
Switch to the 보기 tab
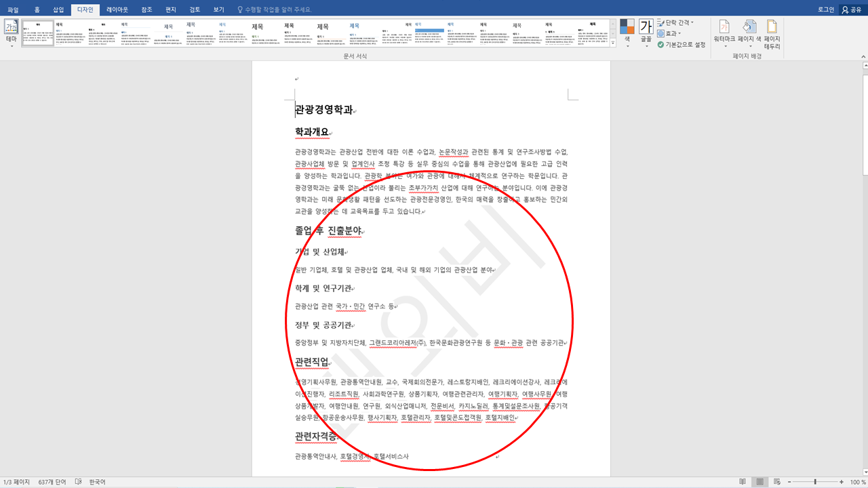[x=218, y=9]
